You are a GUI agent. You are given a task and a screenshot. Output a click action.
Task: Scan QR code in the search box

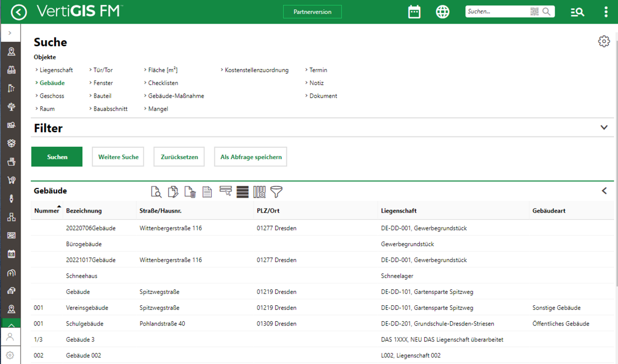[x=535, y=11]
